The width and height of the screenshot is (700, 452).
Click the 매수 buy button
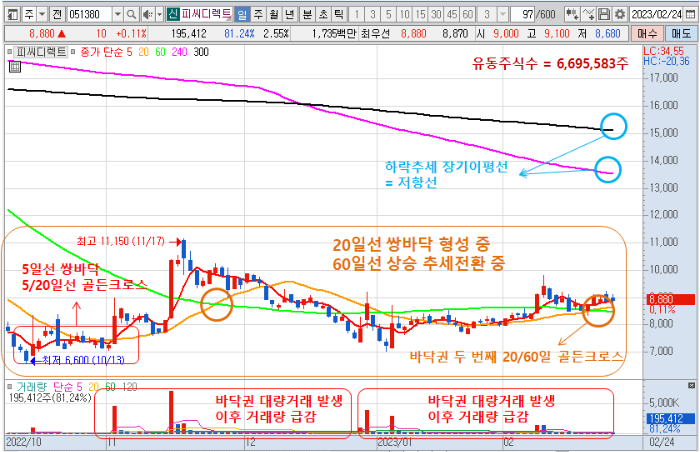pos(647,33)
